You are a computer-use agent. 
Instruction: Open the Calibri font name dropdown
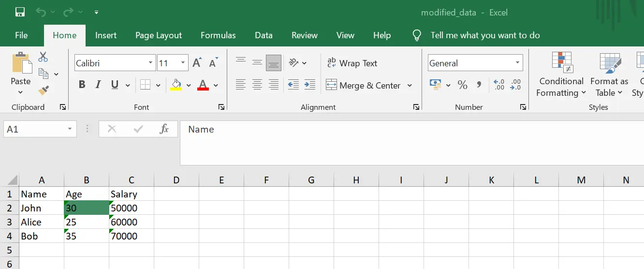150,63
